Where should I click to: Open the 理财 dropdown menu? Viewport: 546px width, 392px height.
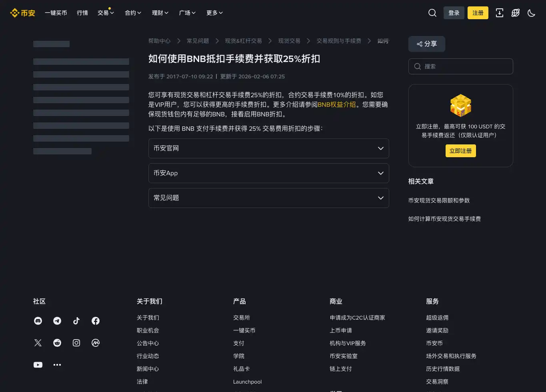coord(160,13)
